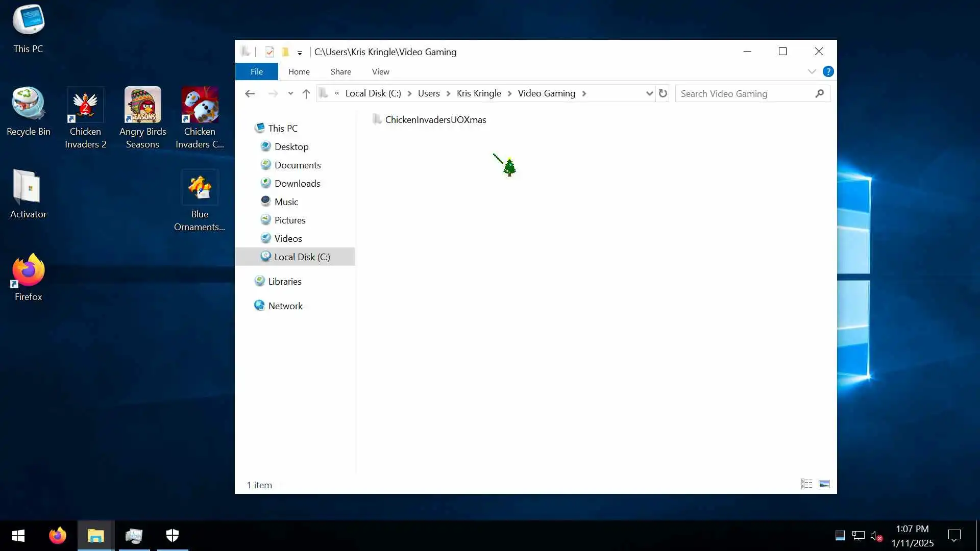Go up one folder level arrow
The width and height of the screenshot is (980, 551).
point(306,93)
